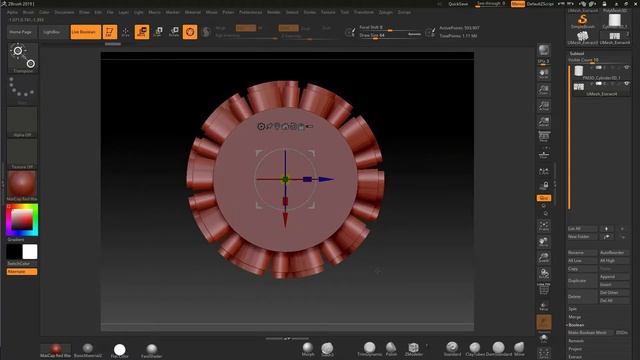Toggle the Solo mode icon

[544, 339]
